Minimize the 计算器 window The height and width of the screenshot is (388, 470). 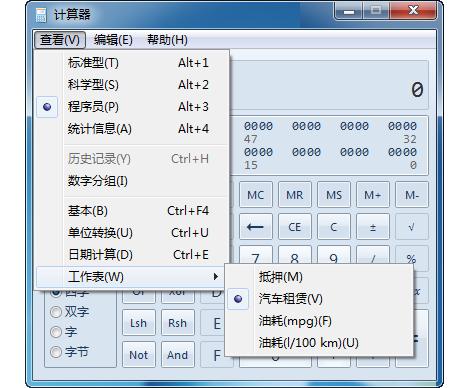coord(349,11)
